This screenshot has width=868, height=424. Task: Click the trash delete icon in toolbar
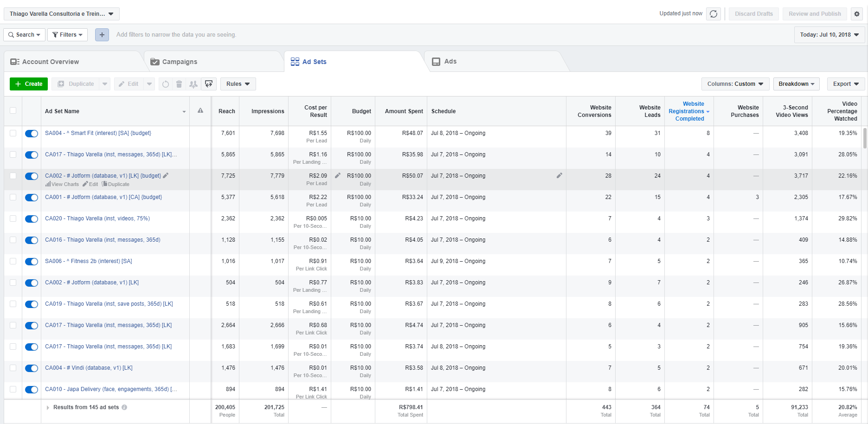click(x=179, y=84)
